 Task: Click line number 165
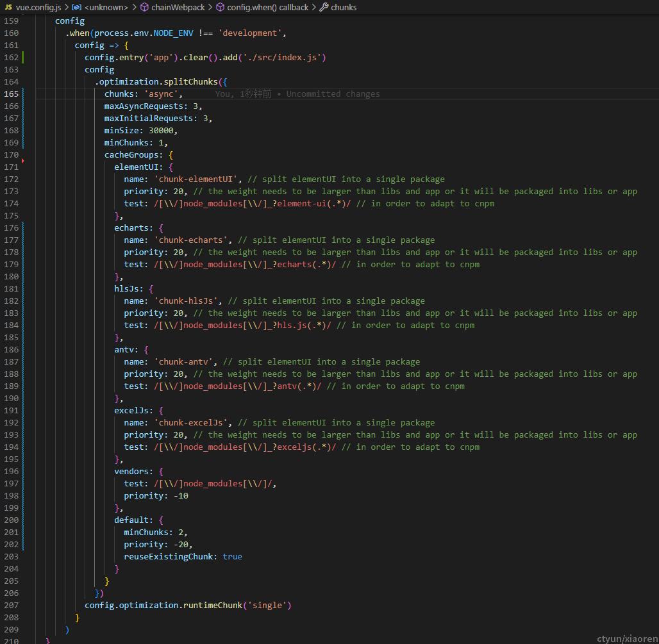12,94
